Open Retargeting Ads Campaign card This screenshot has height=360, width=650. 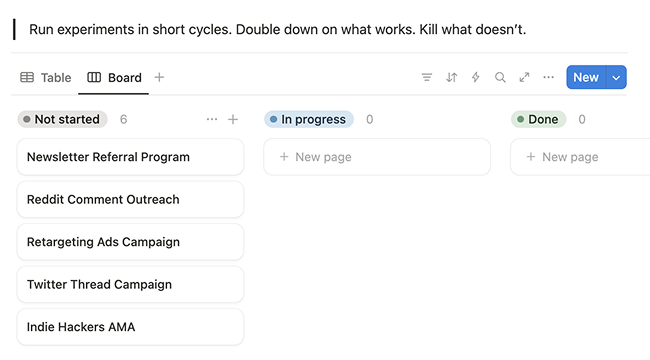click(x=130, y=242)
